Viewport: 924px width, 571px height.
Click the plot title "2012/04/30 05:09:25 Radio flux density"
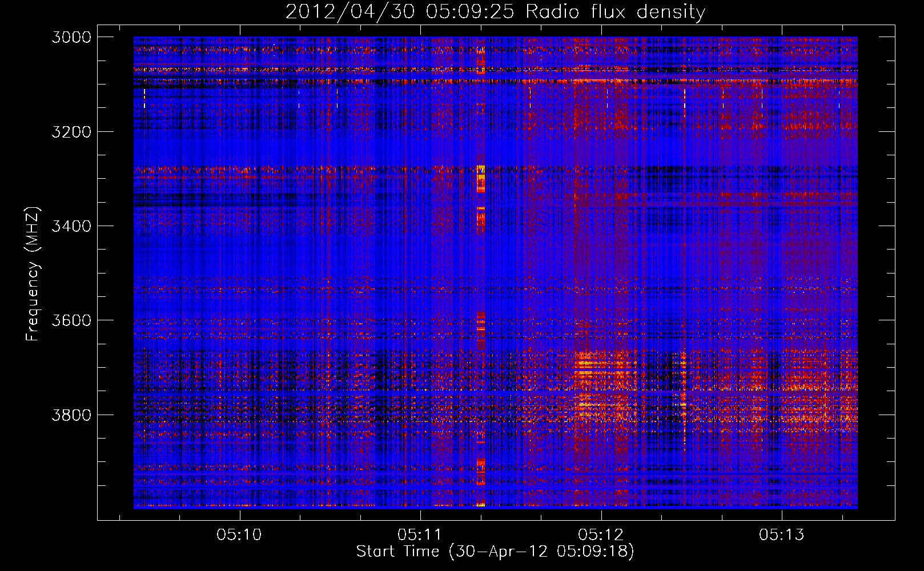click(x=495, y=12)
